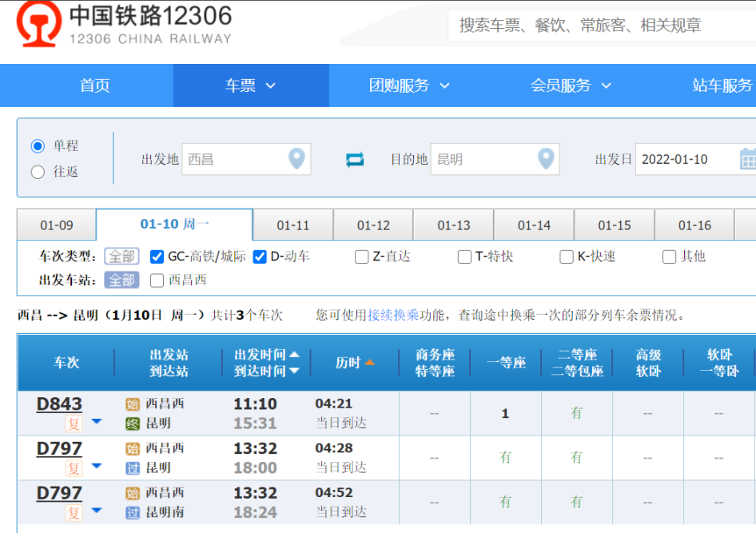The width and height of the screenshot is (756, 533).
Task: Uncheck the GC-高铁/城际 train type checkbox
Action: click(157, 257)
